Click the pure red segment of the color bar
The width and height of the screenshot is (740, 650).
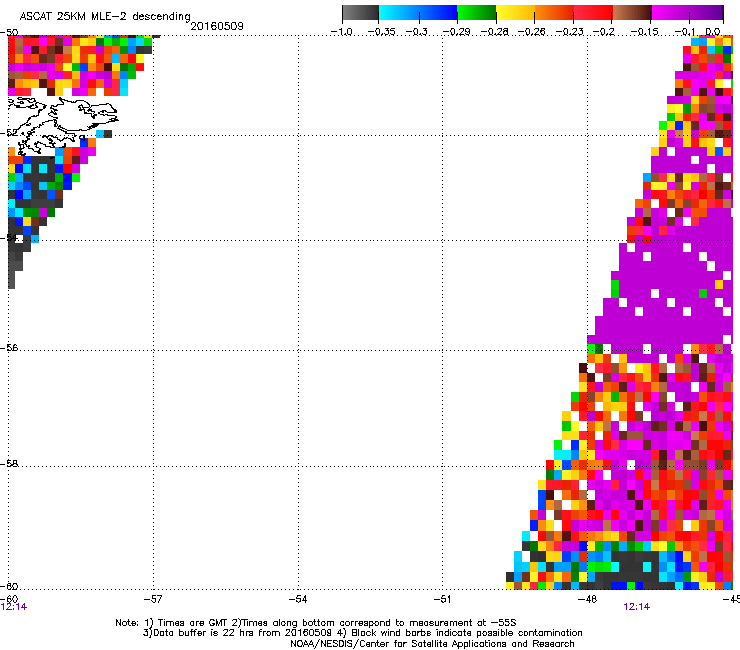[593, 12]
